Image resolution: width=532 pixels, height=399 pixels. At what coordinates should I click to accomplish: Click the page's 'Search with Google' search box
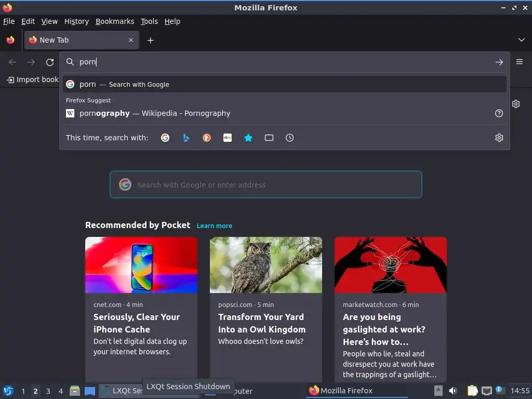click(266, 184)
